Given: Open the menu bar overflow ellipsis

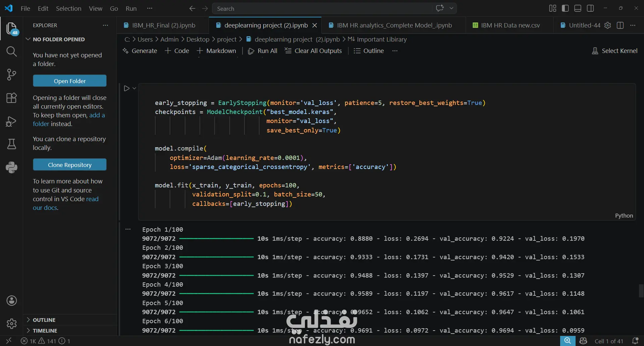Looking at the screenshot, I should point(150,8).
